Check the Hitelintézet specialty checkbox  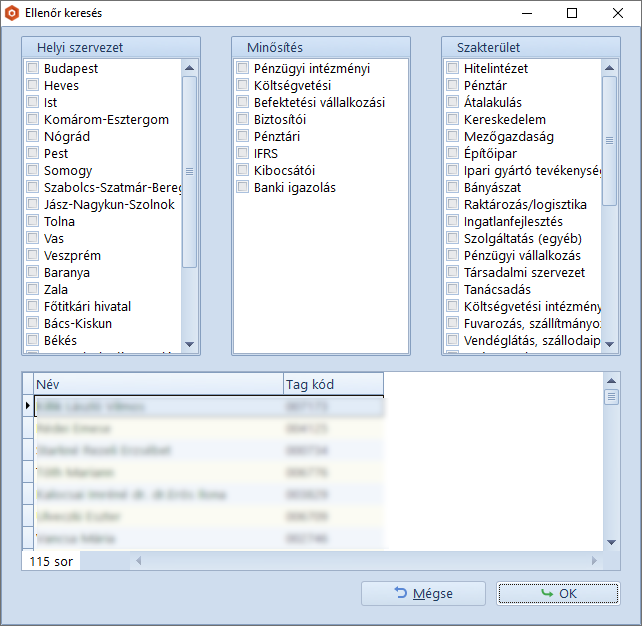[x=453, y=69]
